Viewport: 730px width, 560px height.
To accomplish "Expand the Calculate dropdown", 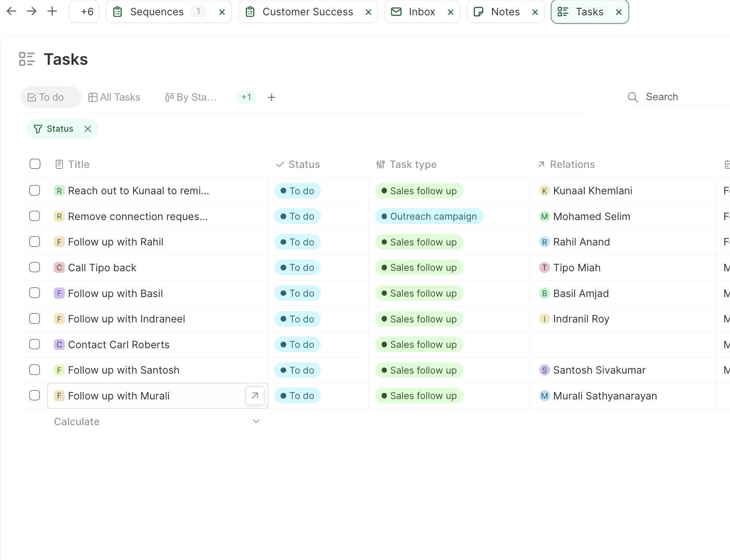I will pyautogui.click(x=256, y=421).
